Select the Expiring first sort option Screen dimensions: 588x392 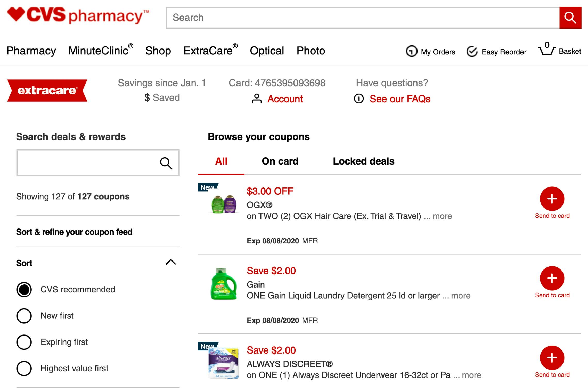coord(24,342)
